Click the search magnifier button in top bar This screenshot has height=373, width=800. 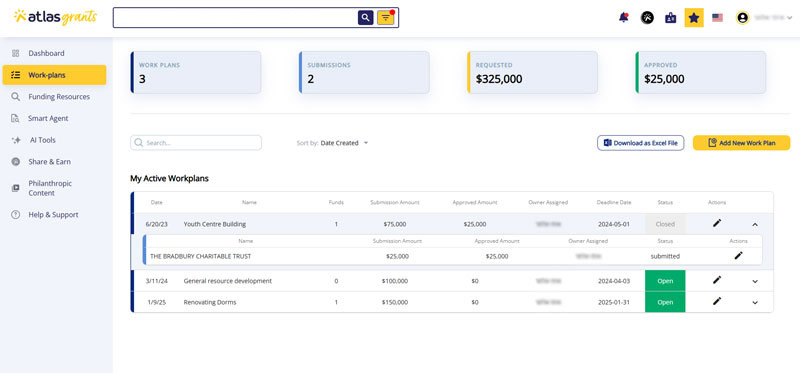365,18
